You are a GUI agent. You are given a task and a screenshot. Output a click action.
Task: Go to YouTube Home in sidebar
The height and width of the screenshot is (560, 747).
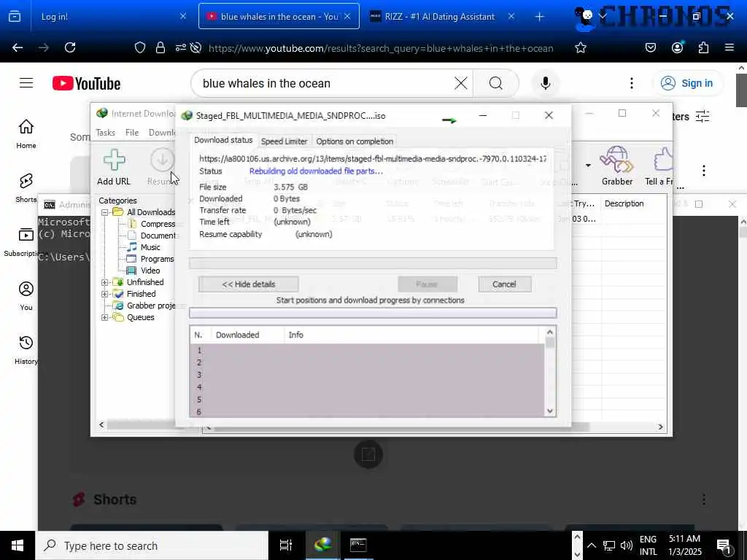(26, 134)
